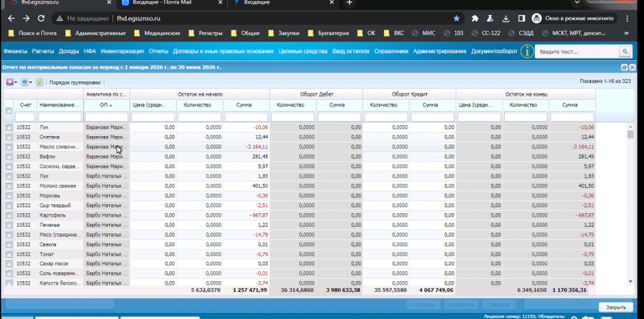Open the 'Бухгалтерия' bookmark folder
Image resolution: width=644 pixels, height=319 pixels.
(x=329, y=34)
